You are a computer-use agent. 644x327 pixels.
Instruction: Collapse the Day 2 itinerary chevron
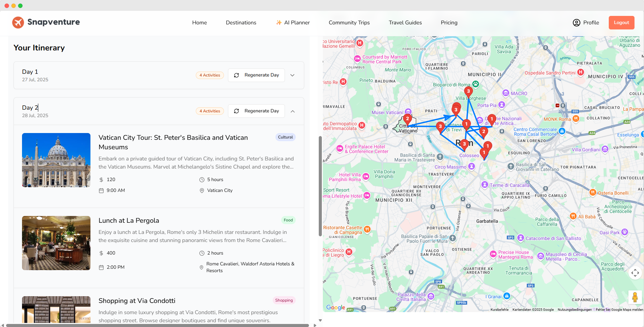(x=292, y=111)
